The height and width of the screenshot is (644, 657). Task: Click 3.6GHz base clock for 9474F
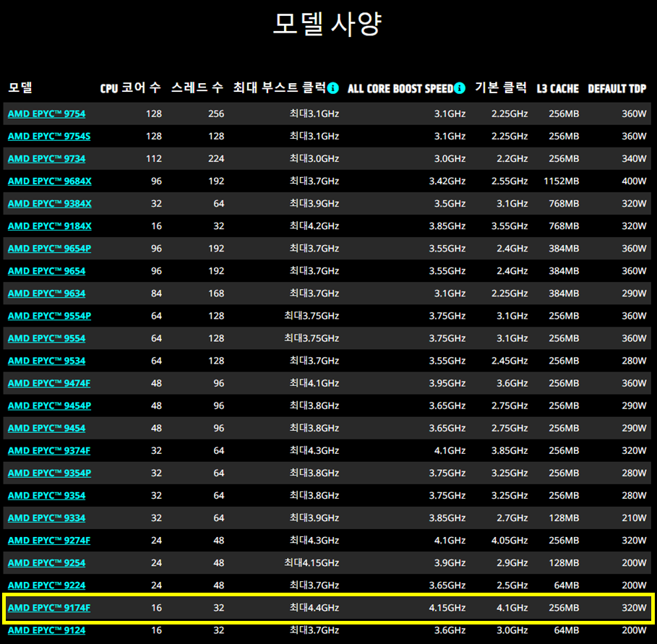pyautogui.click(x=512, y=383)
